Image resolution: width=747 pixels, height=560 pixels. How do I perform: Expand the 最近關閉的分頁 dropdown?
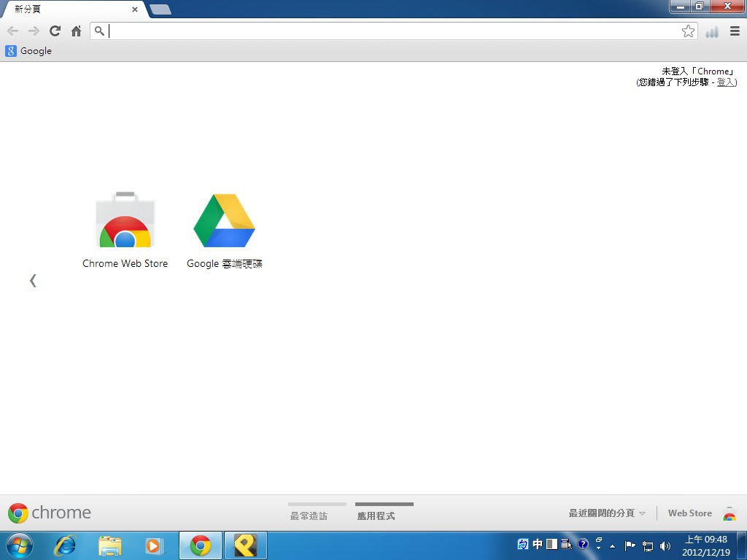tap(607, 513)
